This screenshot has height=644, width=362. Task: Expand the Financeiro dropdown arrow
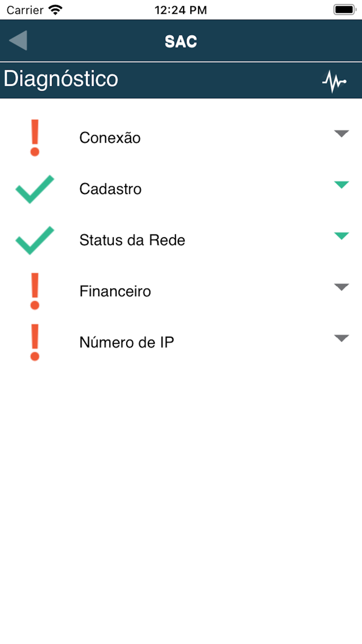pyautogui.click(x=341, y=287)
